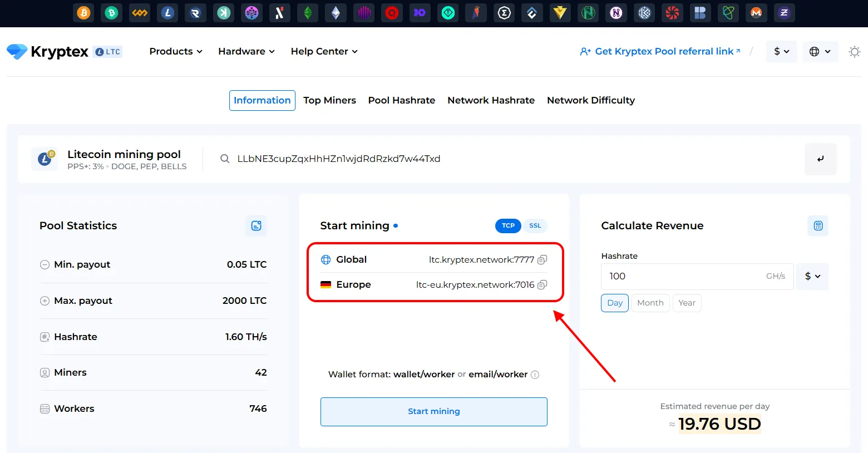This screenshot has height=453, width=868.
Task: Click the LTC badge next to logo
Action: [x=108, y=52]
